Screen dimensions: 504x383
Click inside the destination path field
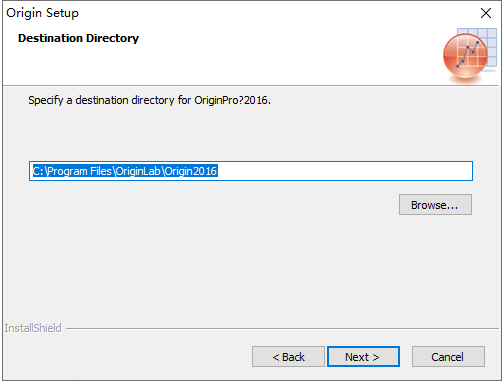pyautogui.click(x=251, y=171)
